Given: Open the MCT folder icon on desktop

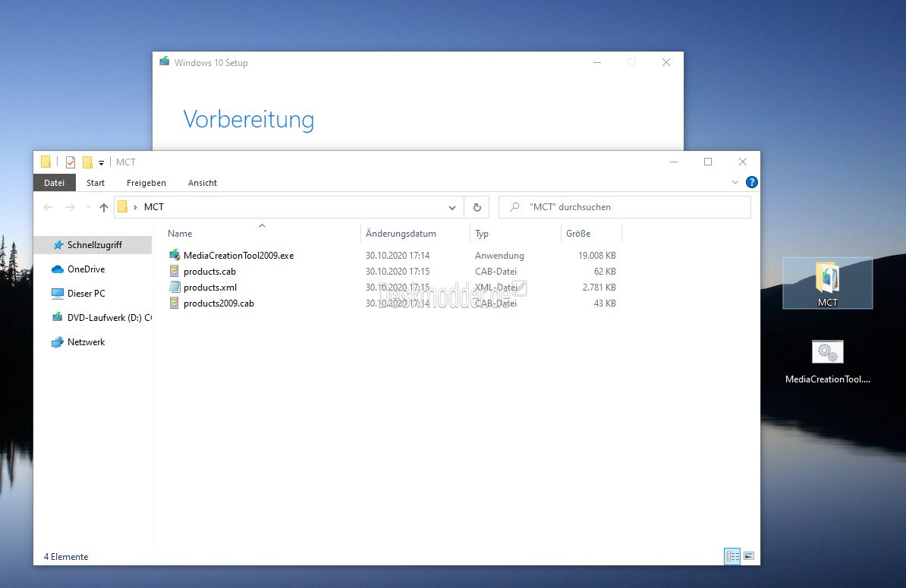Looking at the screenshot, I should click(x=827, y=283).
